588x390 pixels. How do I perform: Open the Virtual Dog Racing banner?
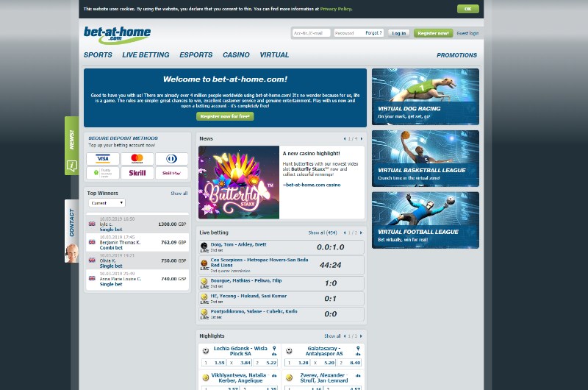click(x=426, y=96)
